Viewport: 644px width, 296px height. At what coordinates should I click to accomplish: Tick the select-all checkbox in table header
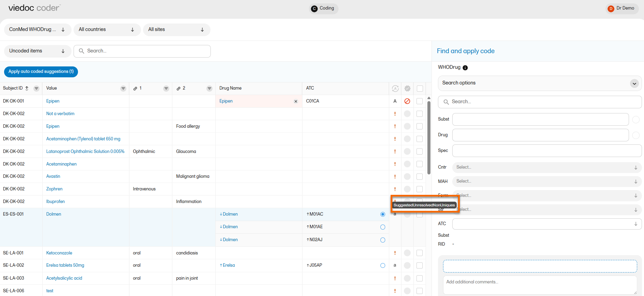(420, 89)
